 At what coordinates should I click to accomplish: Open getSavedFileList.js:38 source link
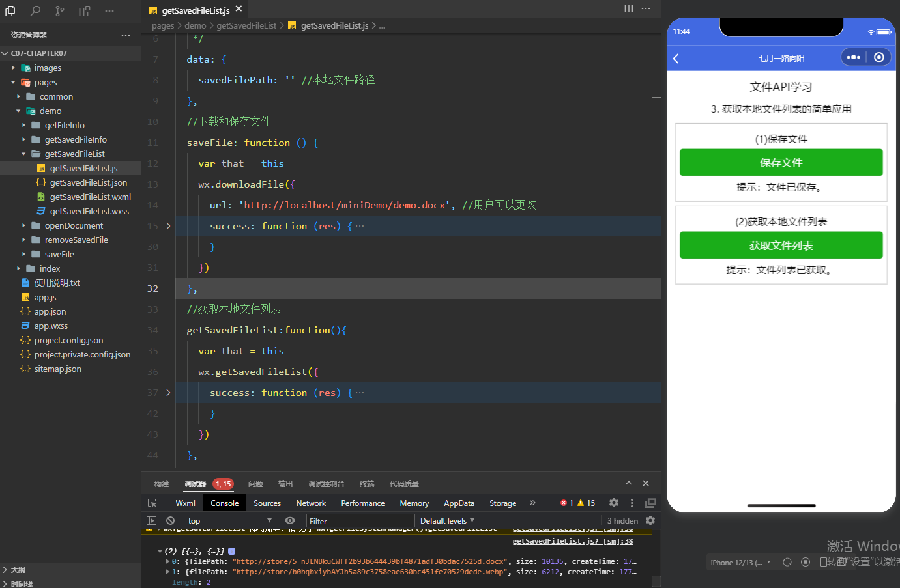(573, 541)
